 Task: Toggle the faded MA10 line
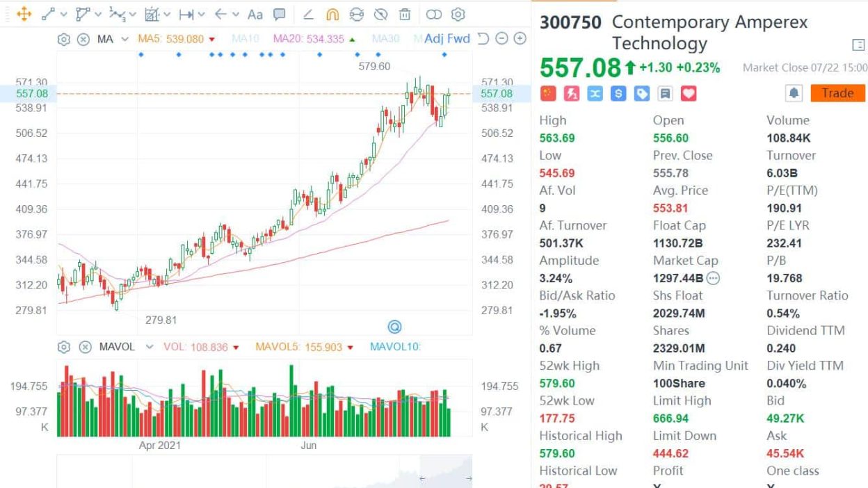coord(245,39)
